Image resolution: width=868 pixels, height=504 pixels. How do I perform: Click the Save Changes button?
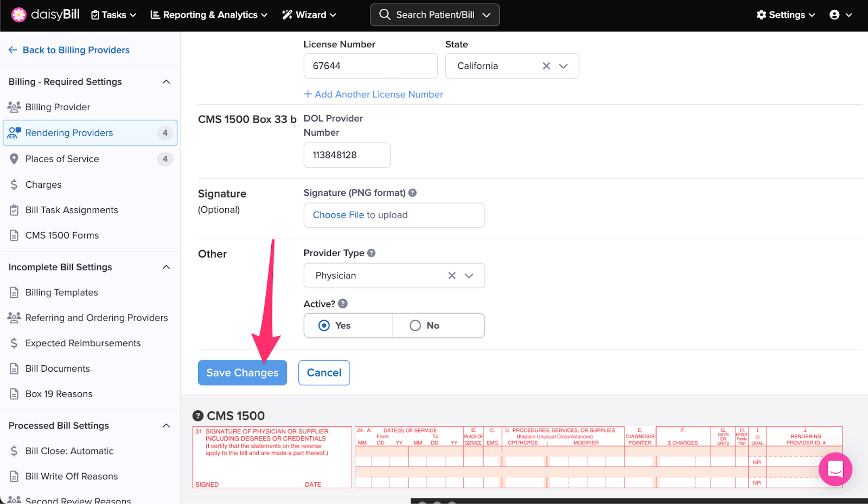pos(242,373)
